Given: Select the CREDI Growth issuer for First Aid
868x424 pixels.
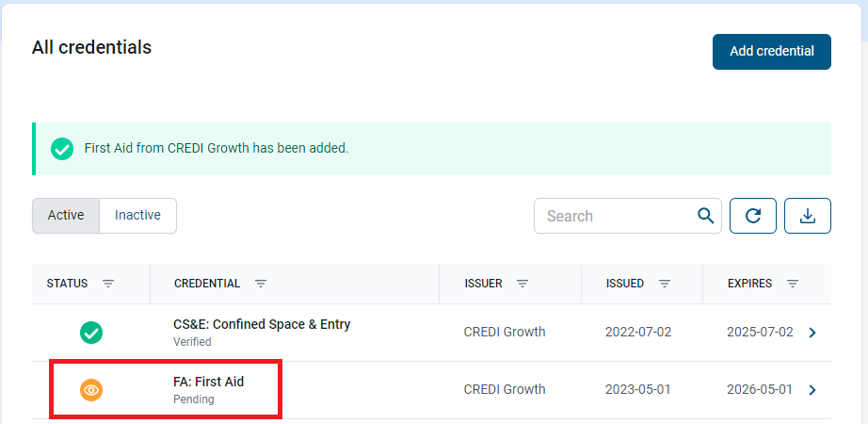Looking at the screenshot, I should click(505, 389).
